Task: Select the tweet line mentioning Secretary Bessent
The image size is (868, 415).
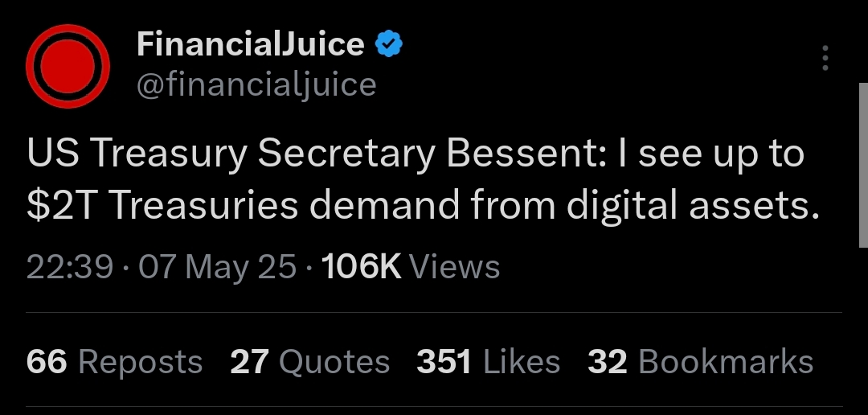Action: pos(416,152)
